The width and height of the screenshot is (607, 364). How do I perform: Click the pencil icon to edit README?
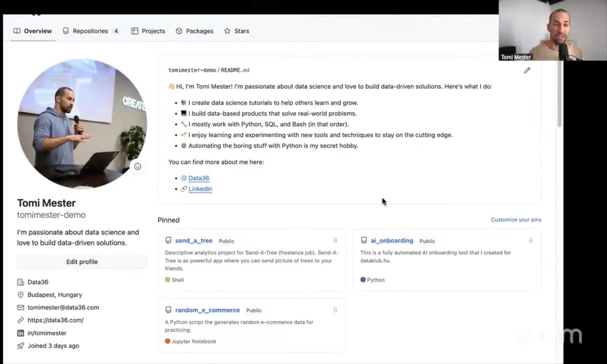(527, 70)
